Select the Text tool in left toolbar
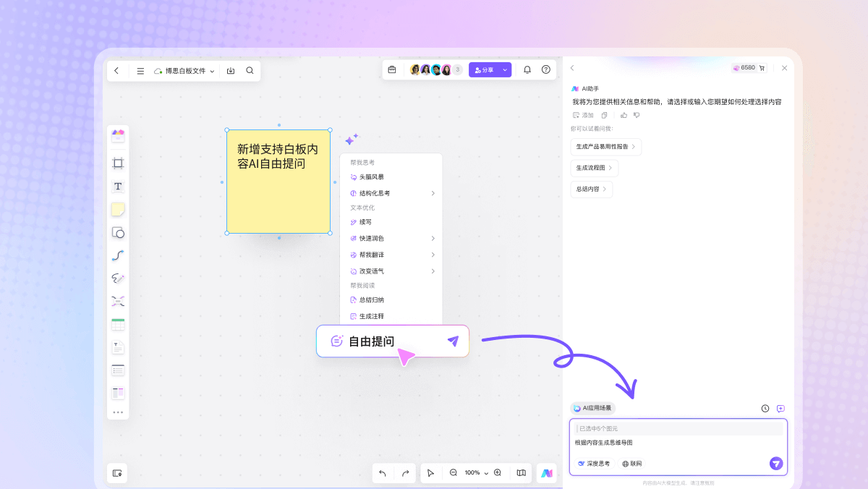This screenshot has height=489, width=868. [118, 187]
